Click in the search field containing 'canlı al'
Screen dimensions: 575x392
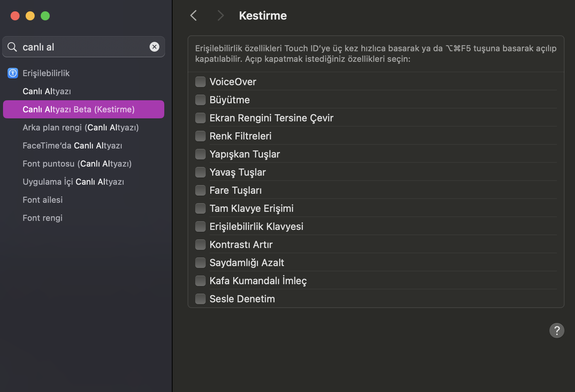tap(84, 47)
